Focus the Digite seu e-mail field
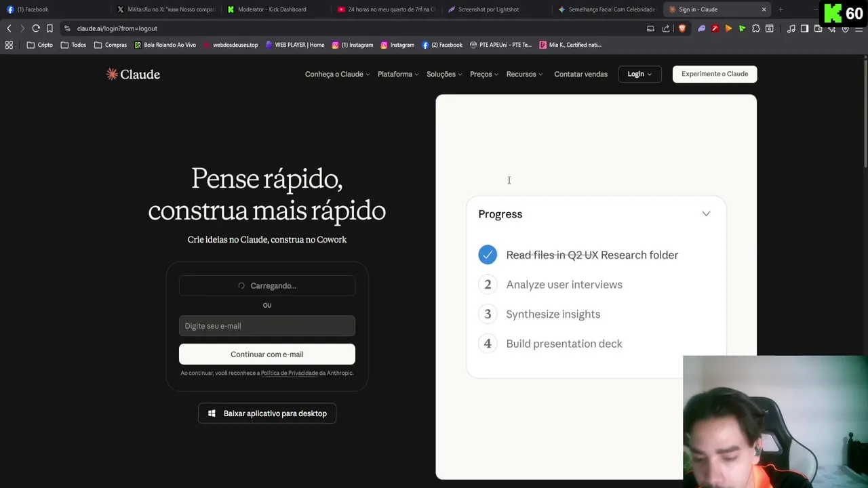 pyautogui.click(x=267, y=326)
